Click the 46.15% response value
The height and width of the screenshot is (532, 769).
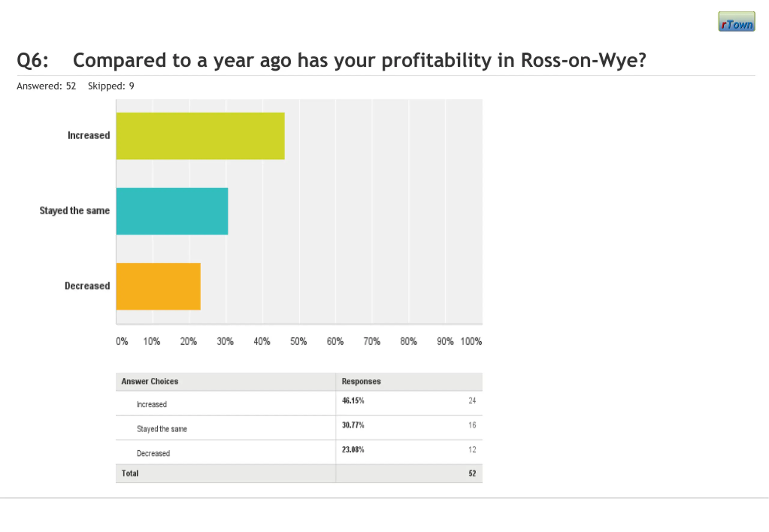(x=353, y=401)
